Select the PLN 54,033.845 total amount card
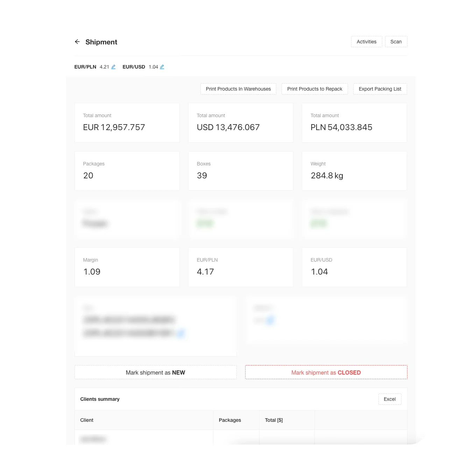Screen dimensions: 476x476 (354, 123)
